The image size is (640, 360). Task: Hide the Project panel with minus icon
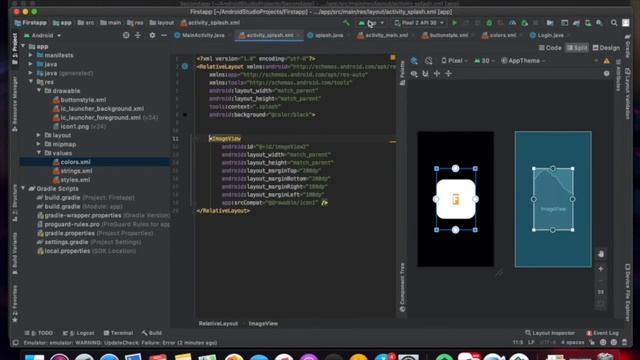(x=164, y=36)
